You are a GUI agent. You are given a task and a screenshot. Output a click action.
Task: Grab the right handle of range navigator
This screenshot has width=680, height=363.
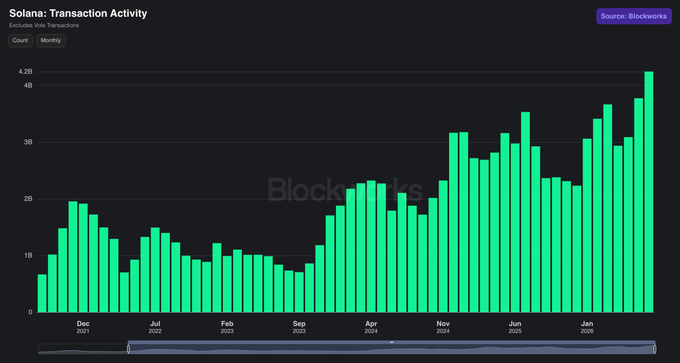coord(654,349)
